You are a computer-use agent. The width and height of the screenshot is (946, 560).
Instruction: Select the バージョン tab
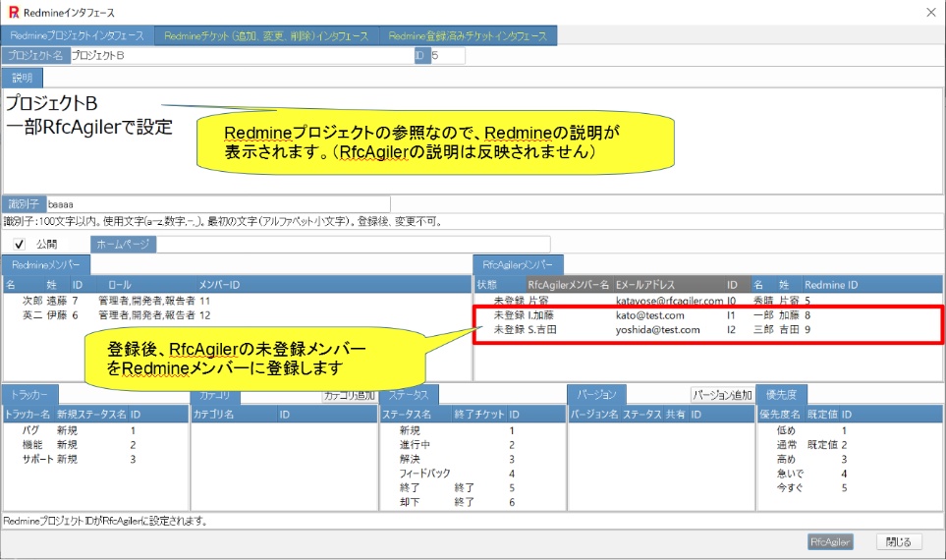point(596,395)
